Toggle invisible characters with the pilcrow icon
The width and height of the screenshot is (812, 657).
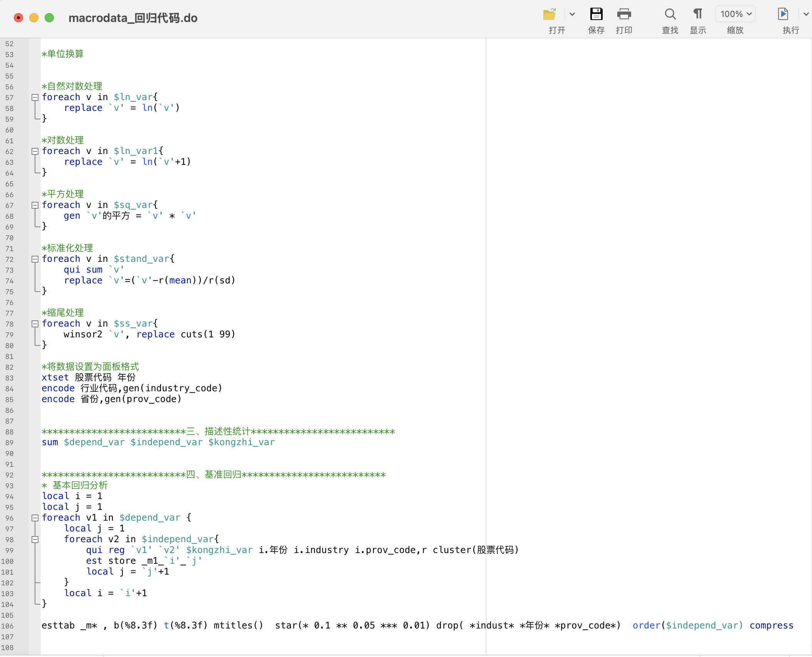click(698, 14)
